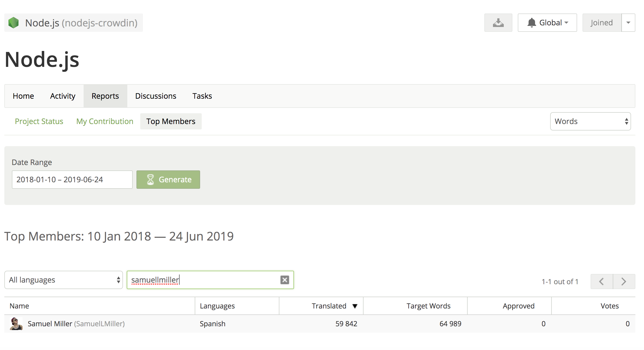Screen dimensions: 644x350
Task: Go to the Discussions tab
Action: [156, 96]
